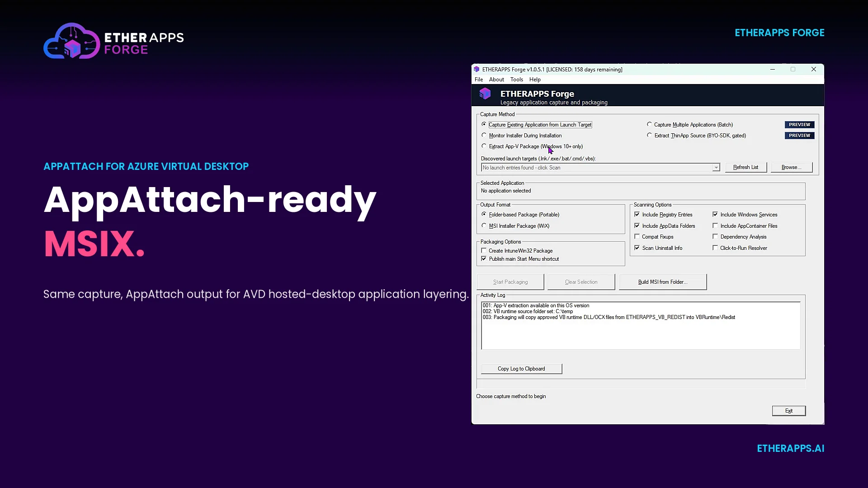
Task: Click PREVIEW badge beside Capture Multiple Applications
Action: (799, 125)
